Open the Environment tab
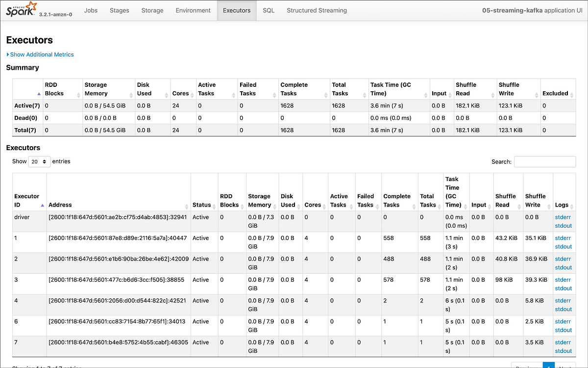The image size is (588, 368). (193, 10)
